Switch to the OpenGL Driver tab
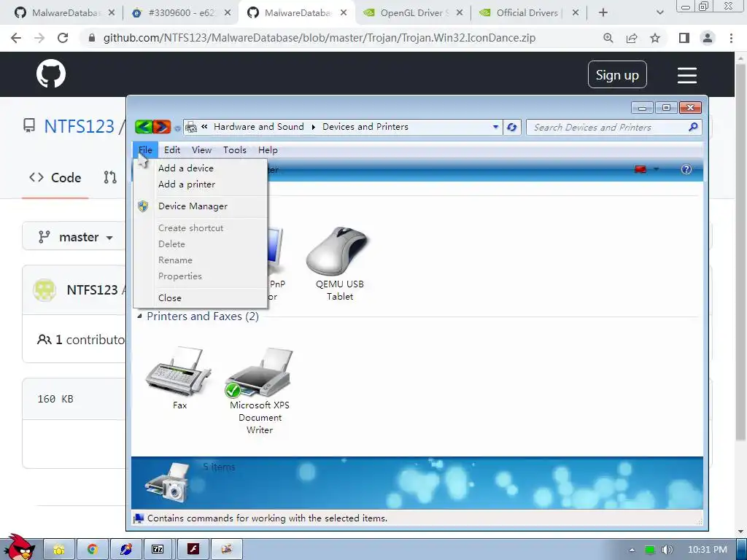 413,13
